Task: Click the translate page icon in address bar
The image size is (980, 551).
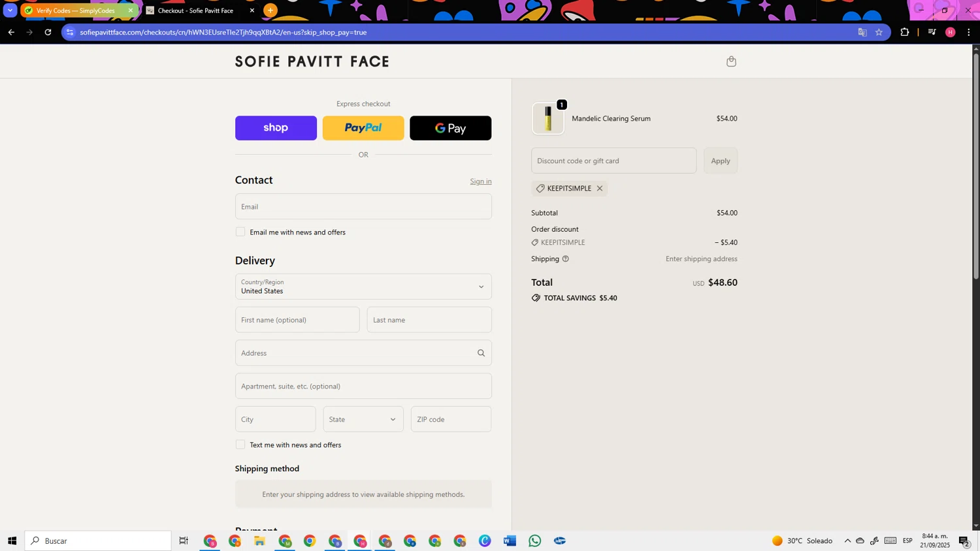Action: point(862,32)
